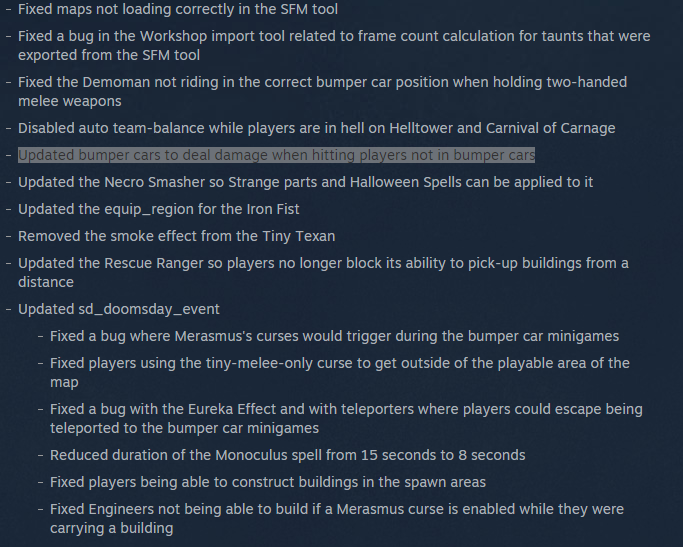Select the Merasmus's curses bumper car fix

[335, 336]
